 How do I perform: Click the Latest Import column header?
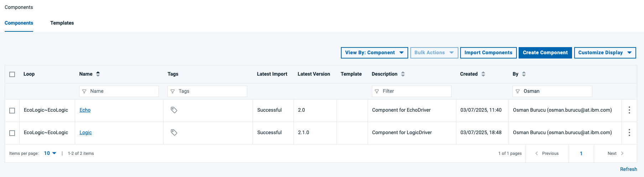click(x=272, y=74)
